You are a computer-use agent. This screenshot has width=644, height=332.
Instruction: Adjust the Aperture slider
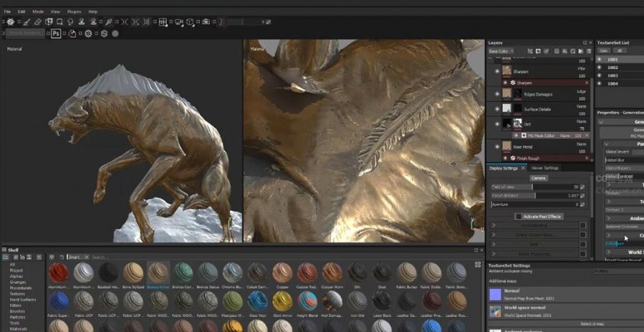click(x=535, y=204)
